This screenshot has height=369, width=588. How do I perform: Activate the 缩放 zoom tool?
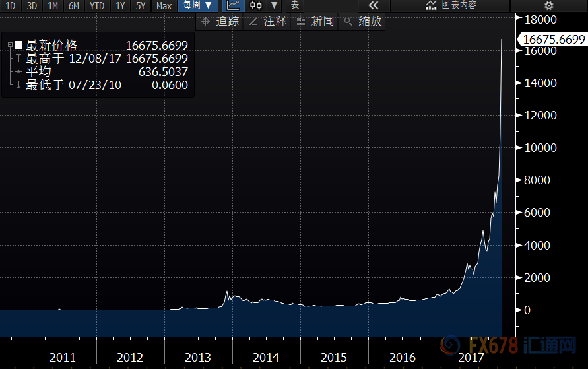[x=363, y=21]
